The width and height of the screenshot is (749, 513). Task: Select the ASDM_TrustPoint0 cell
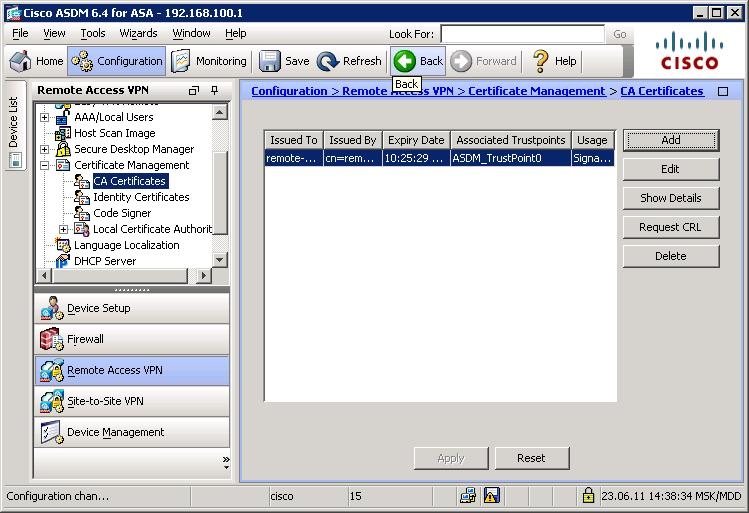pos(511,158)
